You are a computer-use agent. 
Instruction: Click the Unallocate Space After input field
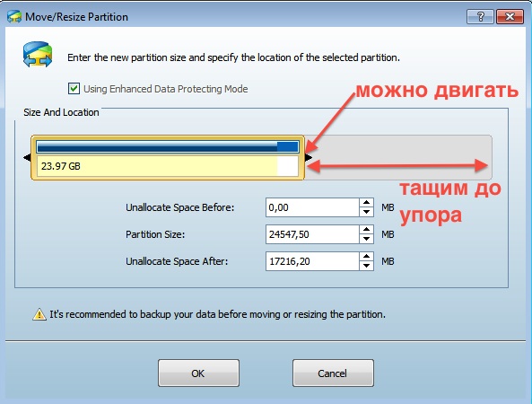point(312,261)
